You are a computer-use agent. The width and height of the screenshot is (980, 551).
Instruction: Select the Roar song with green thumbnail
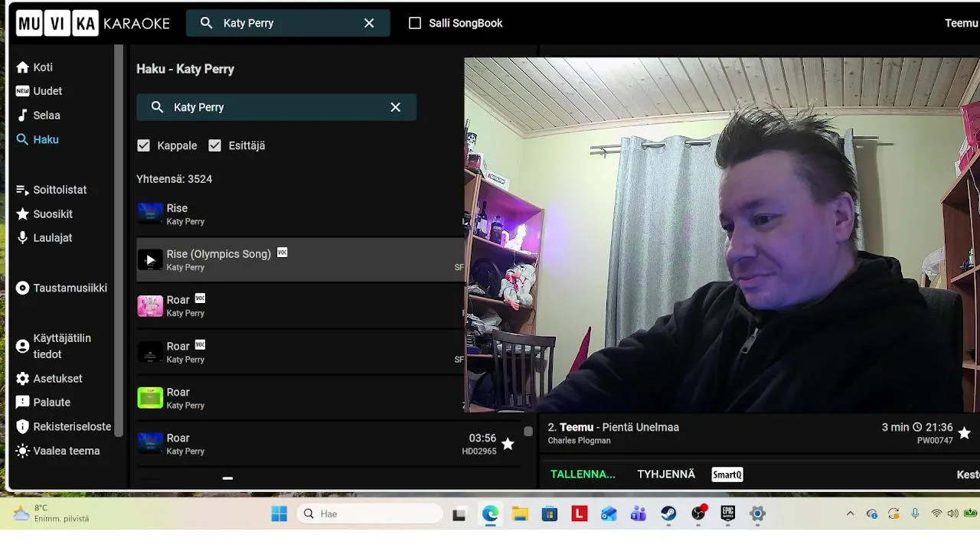(300, 398)
